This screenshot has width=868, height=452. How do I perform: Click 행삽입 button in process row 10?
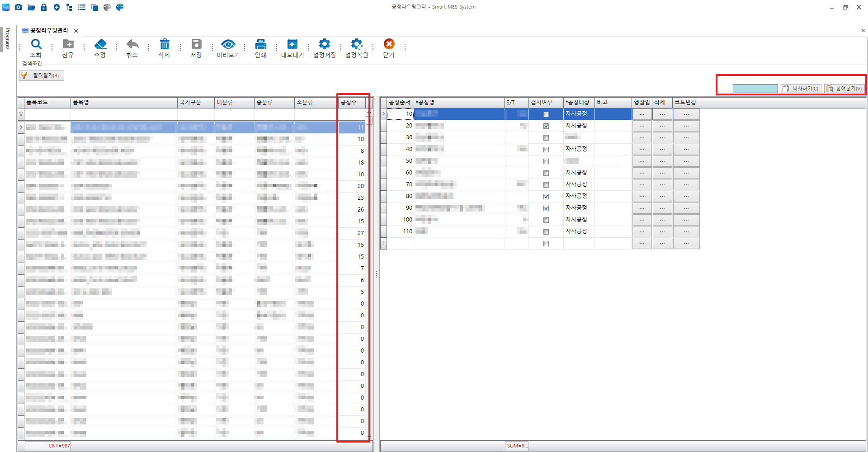click(642, 114)
